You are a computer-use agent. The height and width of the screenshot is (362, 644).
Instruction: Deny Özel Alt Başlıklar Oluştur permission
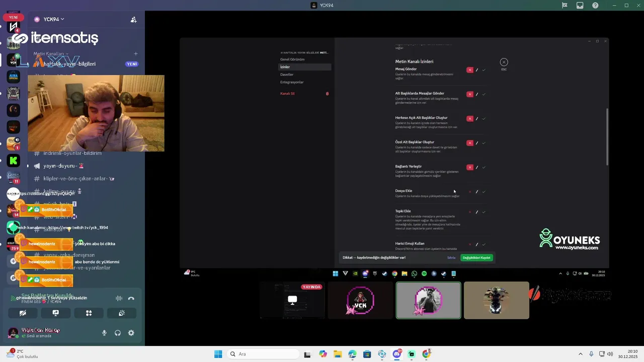[x=470, y=143]
